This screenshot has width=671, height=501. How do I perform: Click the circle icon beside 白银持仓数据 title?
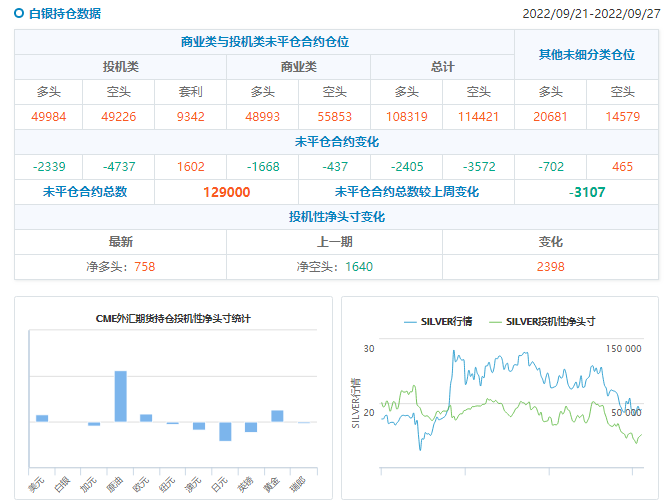click(x=19, y=14)
